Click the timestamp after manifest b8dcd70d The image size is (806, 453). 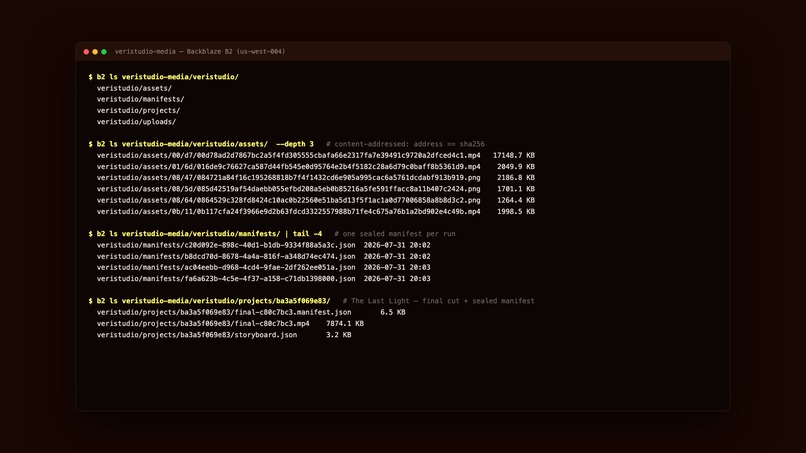[x=397, y=256]
